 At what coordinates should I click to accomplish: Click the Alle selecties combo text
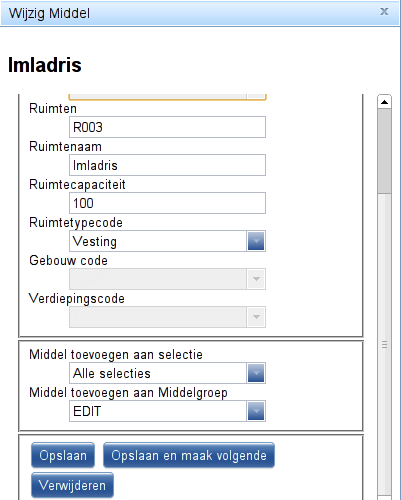[x=112, y=373]
